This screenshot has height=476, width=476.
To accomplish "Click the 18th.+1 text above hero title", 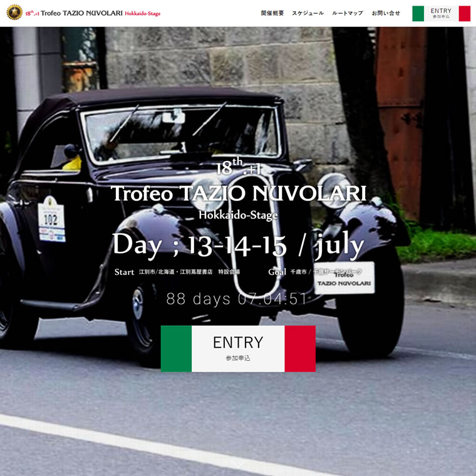I will pos(238,167).
